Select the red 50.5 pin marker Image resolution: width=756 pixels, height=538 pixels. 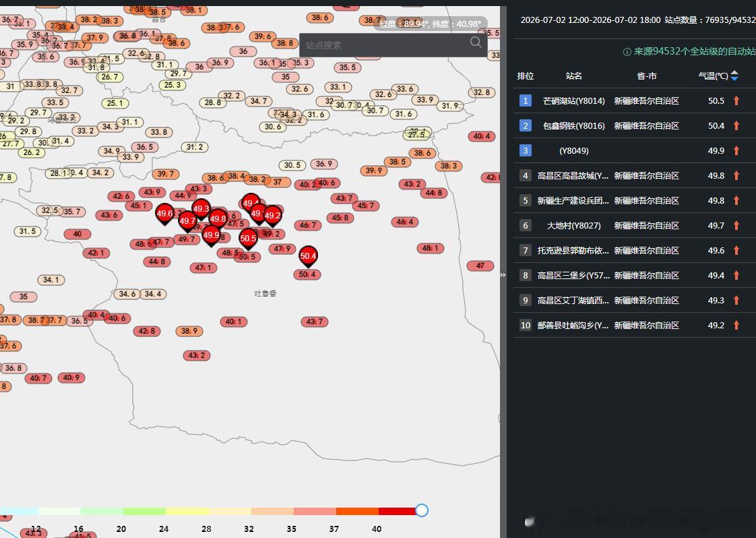tap(248, 239)
